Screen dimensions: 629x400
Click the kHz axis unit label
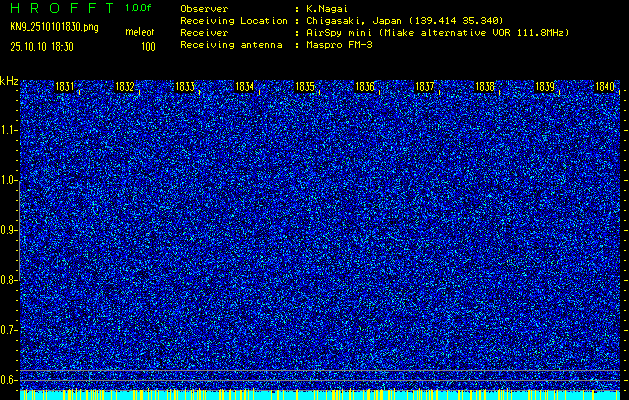(x=9, y=79)
